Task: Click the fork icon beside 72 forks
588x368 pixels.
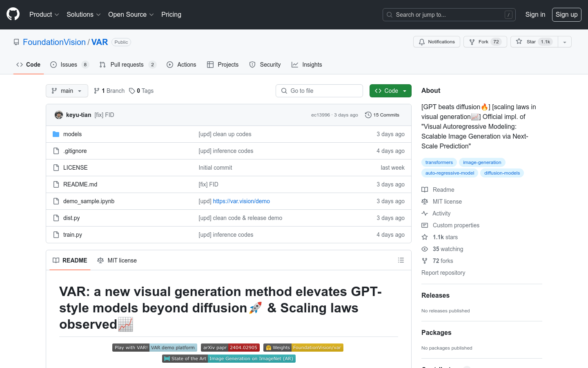Action: click(x=425, y=261)
